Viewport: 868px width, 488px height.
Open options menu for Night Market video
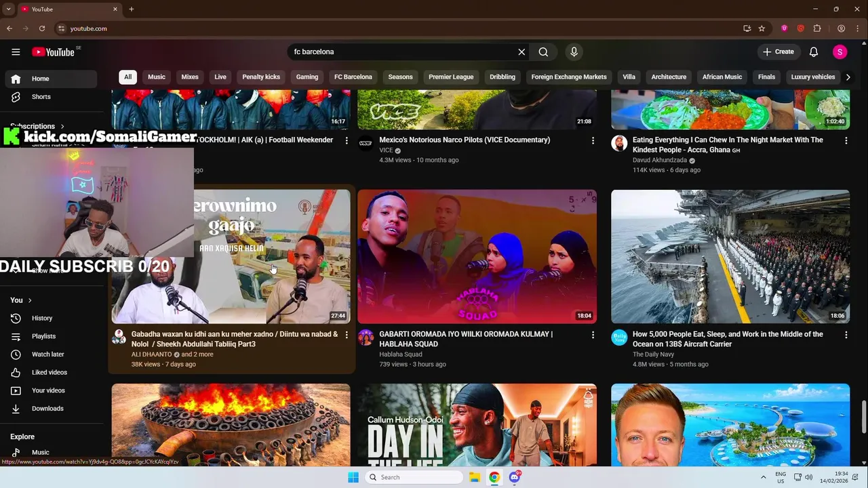(846, 140)
